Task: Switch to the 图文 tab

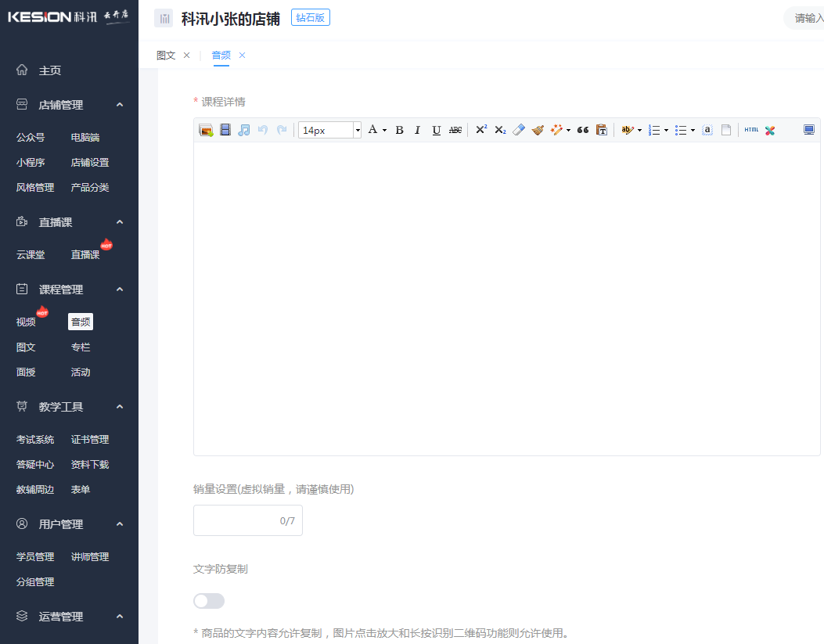Action: [x=165, y=56]
